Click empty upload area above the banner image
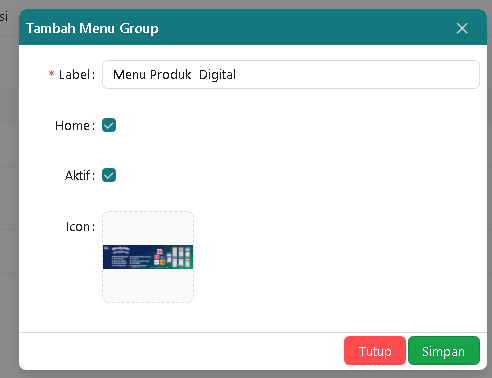Screen dimensions: 492x378 click(148, 229)
